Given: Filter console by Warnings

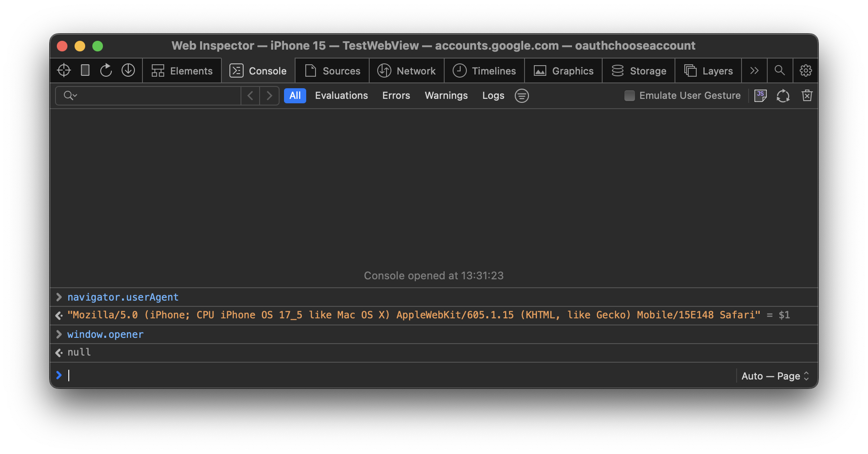Looking at the screenshot, I should pos(446,95).
